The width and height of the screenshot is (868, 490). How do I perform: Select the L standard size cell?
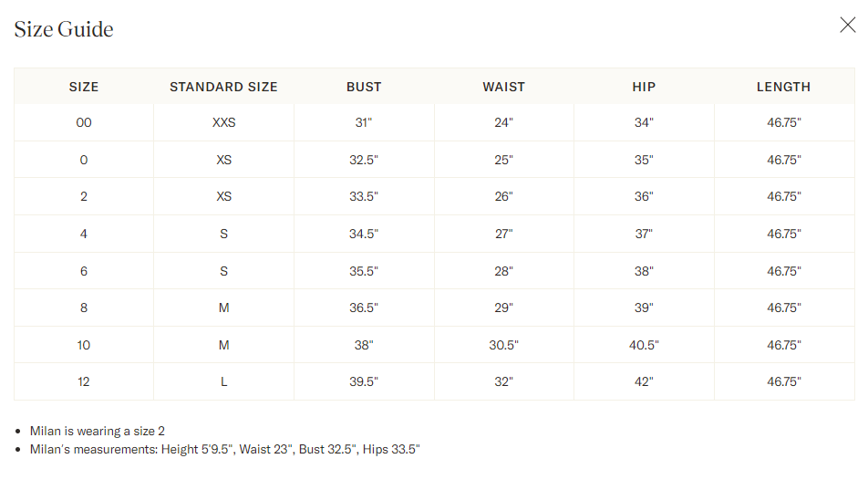(223, 381)
